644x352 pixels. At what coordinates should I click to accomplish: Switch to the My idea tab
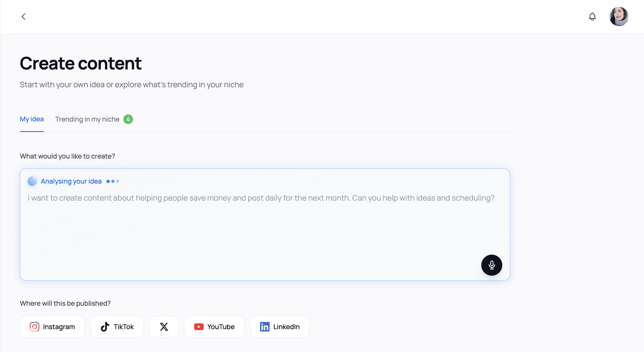click(32, 119)
